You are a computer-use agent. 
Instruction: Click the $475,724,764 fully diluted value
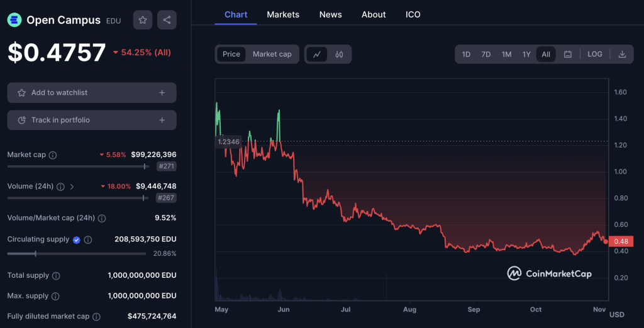click(x=152, y=316)
